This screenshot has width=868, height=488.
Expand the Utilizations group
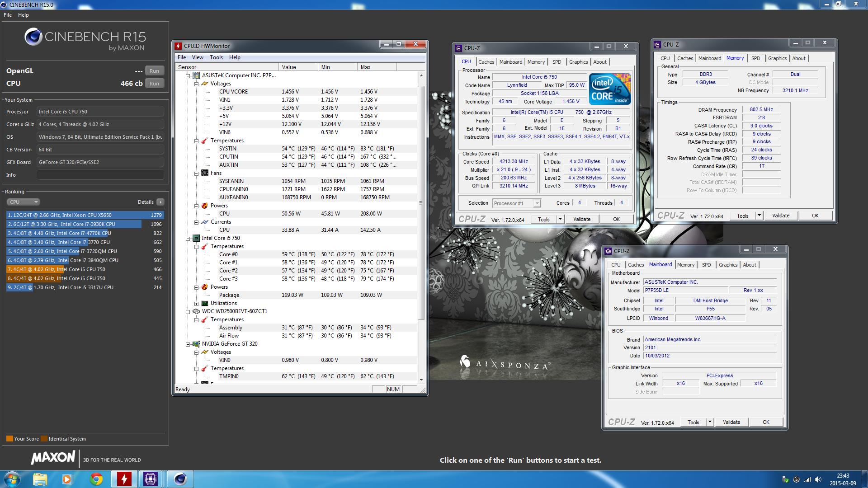(x=196, y=304)
